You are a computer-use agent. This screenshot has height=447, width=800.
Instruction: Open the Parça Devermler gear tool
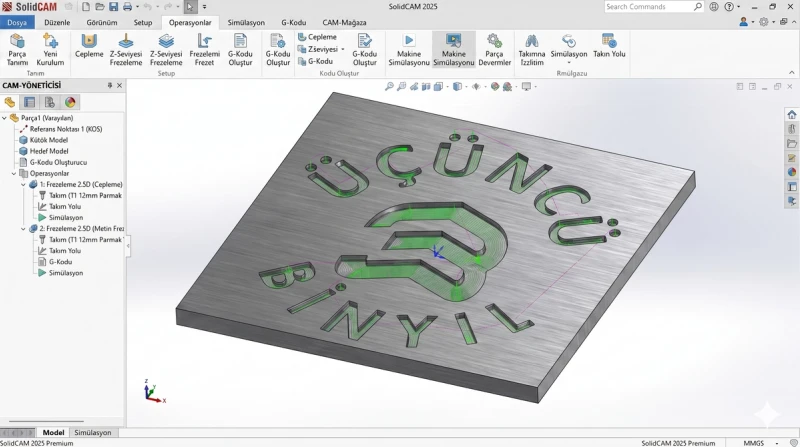point(494,49)
